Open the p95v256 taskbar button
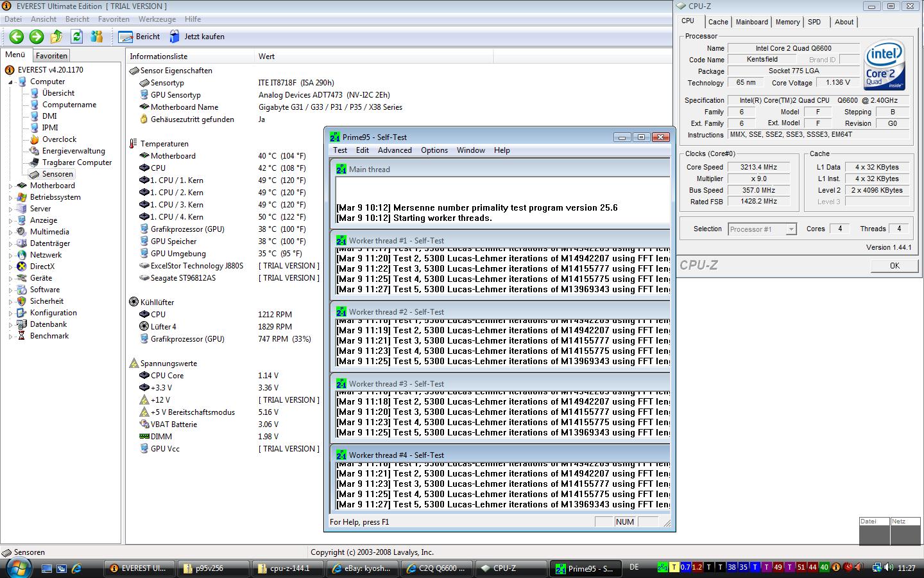 [x=212, y=568]
